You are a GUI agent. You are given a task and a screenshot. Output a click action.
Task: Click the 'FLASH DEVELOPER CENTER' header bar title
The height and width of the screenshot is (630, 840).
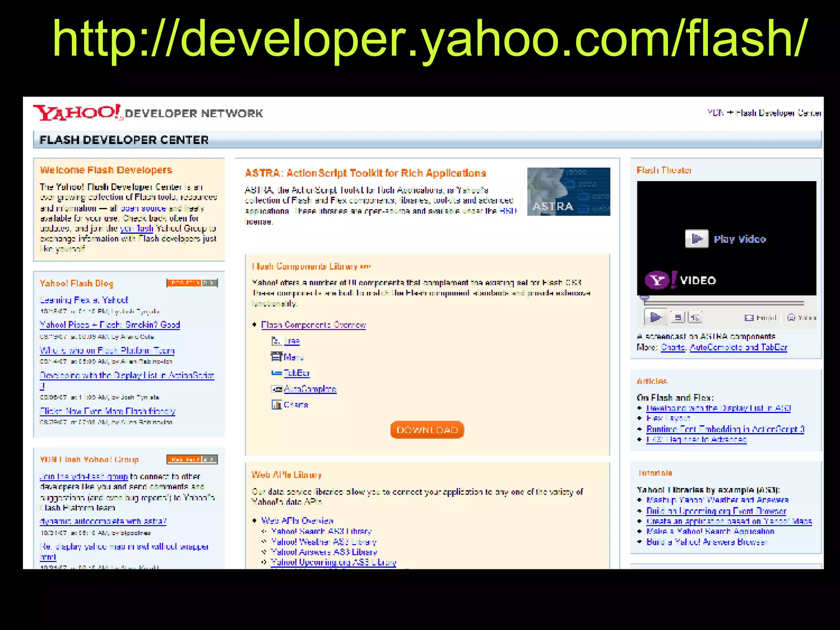click(x=124, y=140)
